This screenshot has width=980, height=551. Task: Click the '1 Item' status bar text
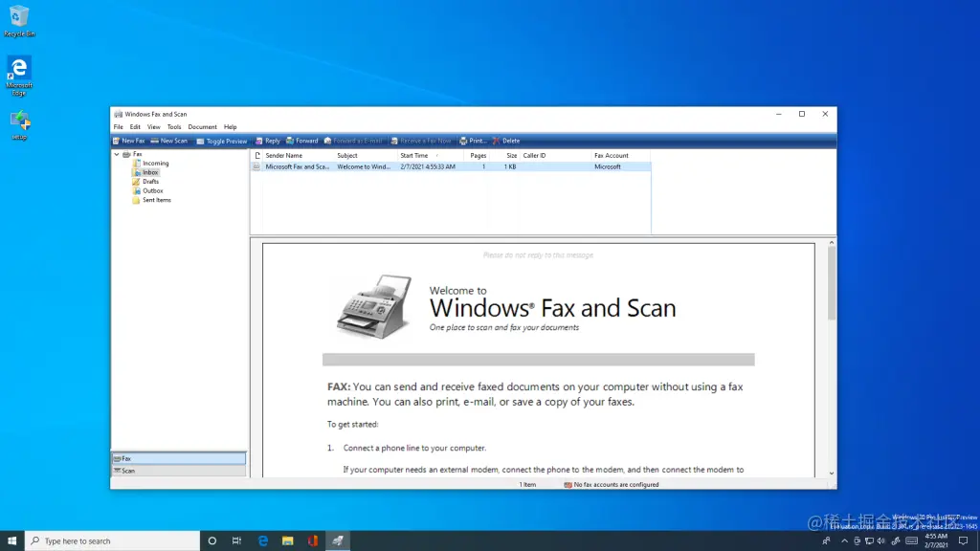click(527, 485)
